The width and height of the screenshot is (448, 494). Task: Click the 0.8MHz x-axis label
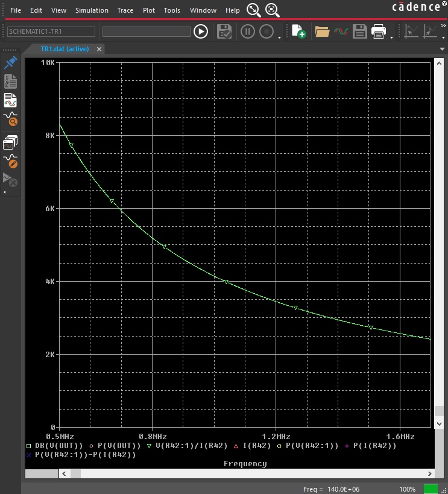[153, 437]
